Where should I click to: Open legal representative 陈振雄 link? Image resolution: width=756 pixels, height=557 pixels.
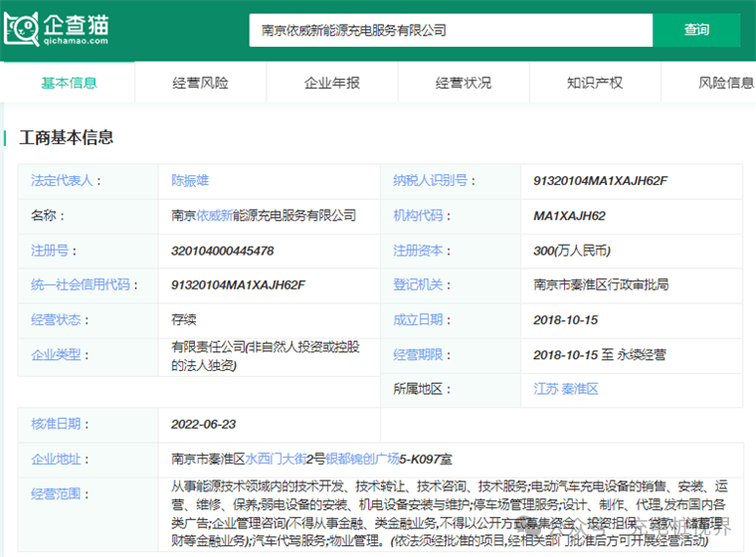click(190, 181)
